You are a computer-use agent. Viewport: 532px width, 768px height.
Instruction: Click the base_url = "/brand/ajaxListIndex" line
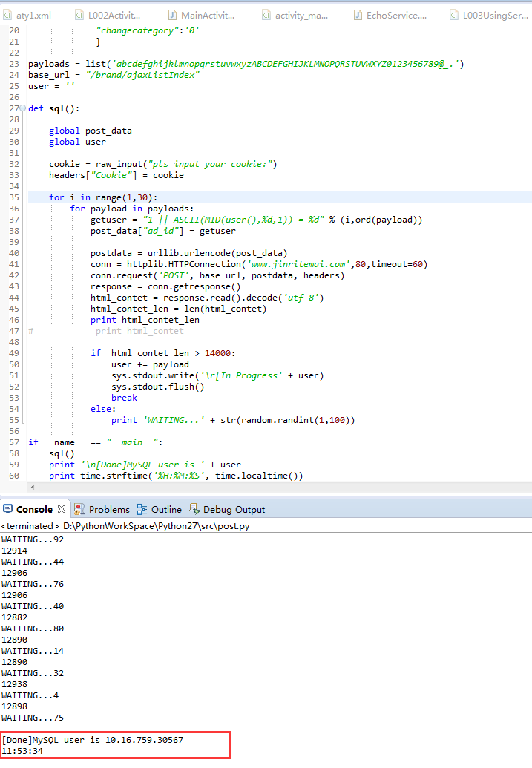click(114, 75)
